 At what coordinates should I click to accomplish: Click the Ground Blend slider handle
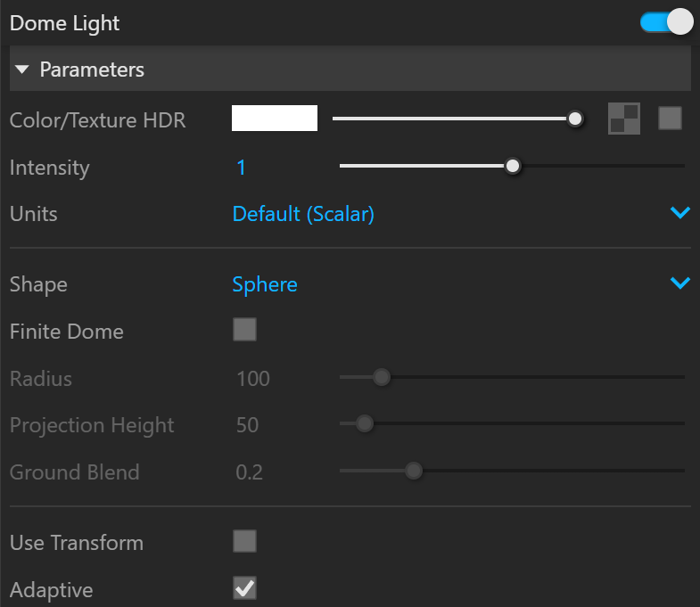click(414, 471)
